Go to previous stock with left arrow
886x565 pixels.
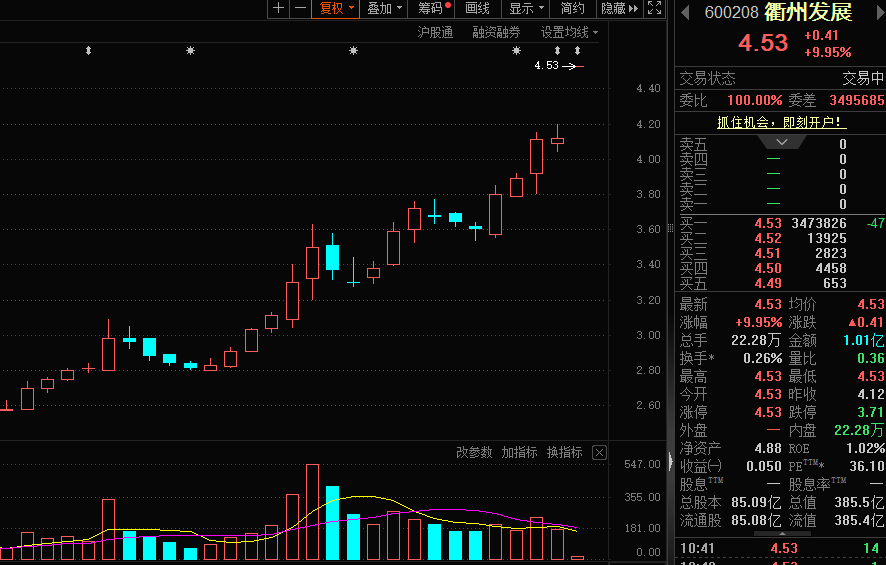click(685, 12)
